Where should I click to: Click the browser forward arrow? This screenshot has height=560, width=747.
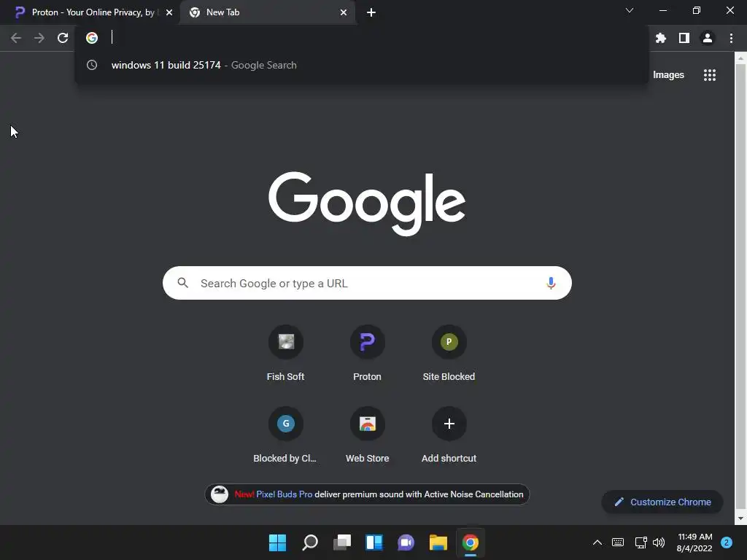coord(39,38)
